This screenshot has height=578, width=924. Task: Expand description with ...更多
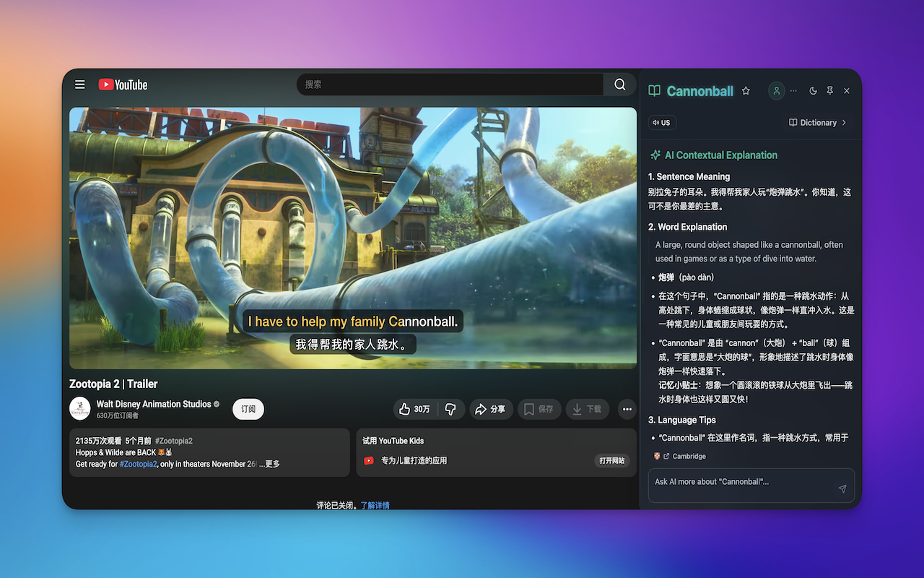[269, 464]
